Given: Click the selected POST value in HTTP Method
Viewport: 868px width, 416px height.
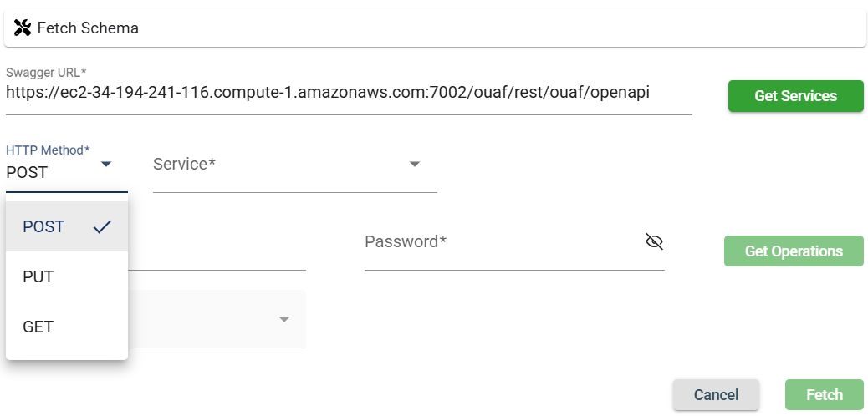Looking at the screenshot, I should pos(28,173).
